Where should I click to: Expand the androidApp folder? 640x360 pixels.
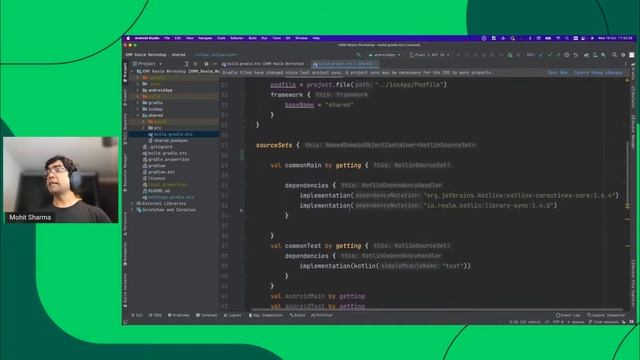point(138,90)
